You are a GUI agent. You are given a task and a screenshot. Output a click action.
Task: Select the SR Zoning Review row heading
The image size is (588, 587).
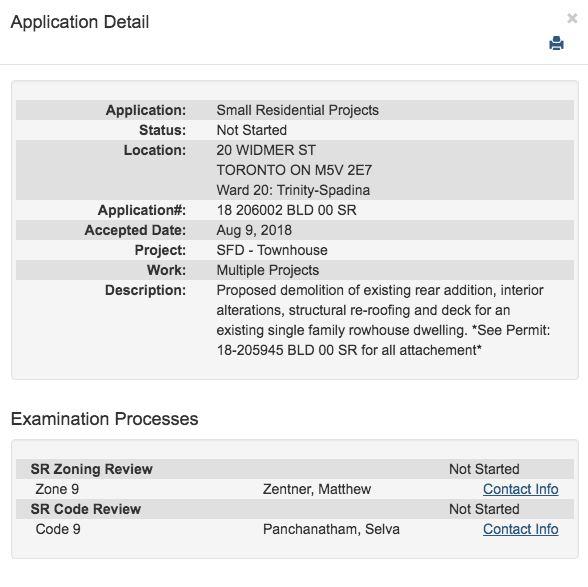pos(92,469)
